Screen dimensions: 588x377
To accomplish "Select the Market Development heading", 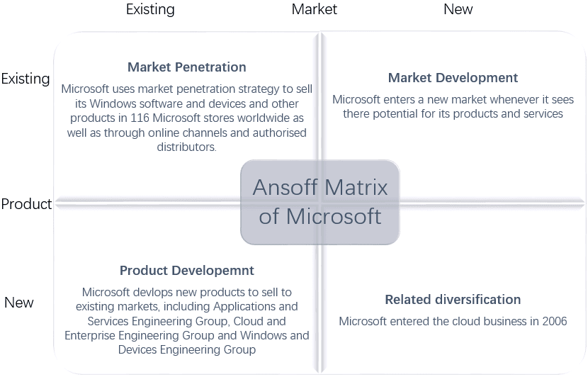I will point(453,78).
